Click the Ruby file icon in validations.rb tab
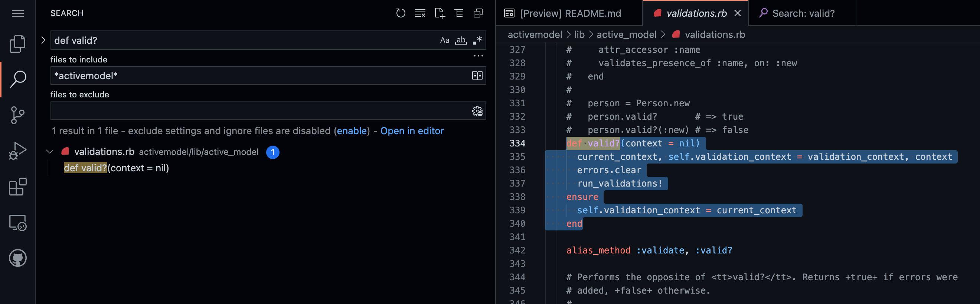The width and height of the screenshot is (980, 304). coord(657,13)
